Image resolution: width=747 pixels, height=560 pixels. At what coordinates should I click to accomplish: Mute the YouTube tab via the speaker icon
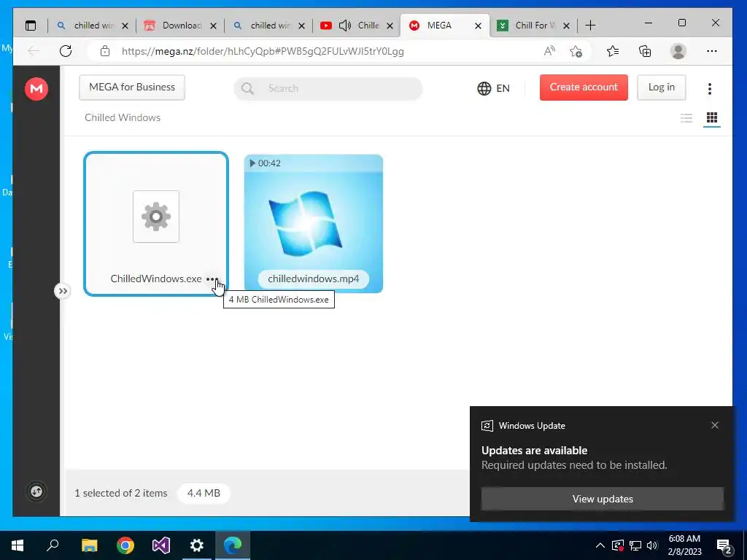(x=345, y=26)
